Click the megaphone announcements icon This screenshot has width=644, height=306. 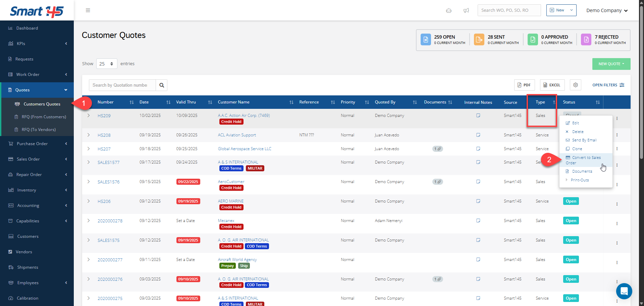pos(466,10)
